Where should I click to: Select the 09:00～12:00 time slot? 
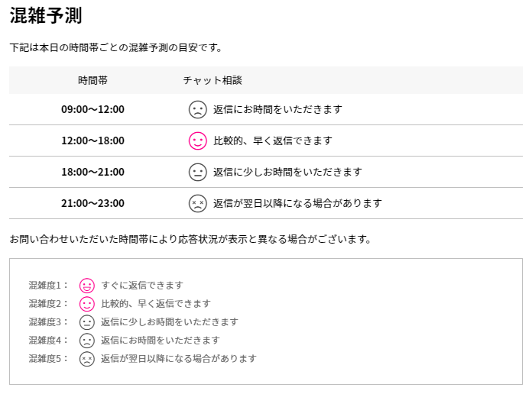[x=92, y=110]
